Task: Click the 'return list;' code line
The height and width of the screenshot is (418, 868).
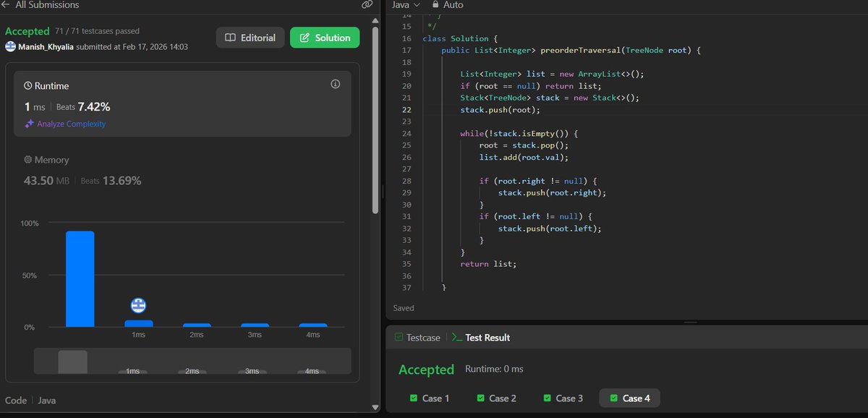Action: click(x=488, y=264)
